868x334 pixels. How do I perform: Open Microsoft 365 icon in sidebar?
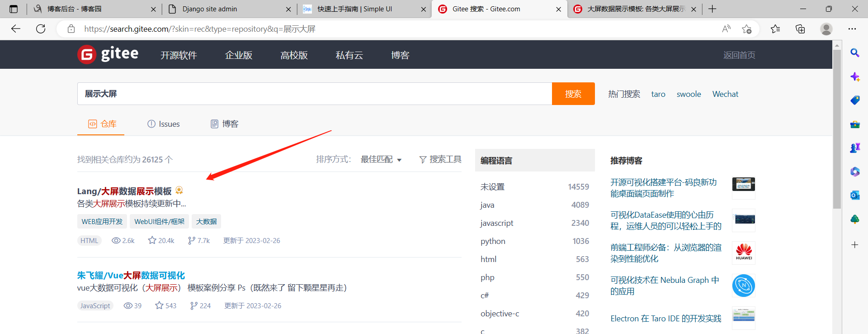[855, 172]
